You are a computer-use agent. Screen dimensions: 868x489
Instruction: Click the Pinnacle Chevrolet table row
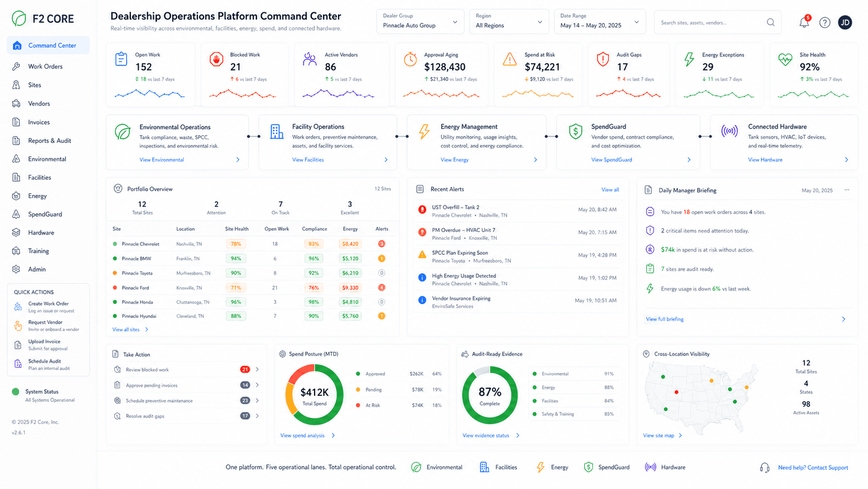(252, 244)
